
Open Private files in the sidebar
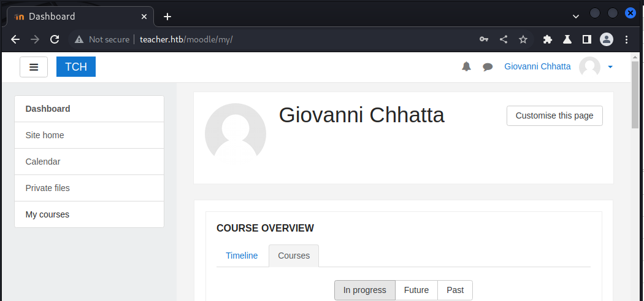(89, 188)
